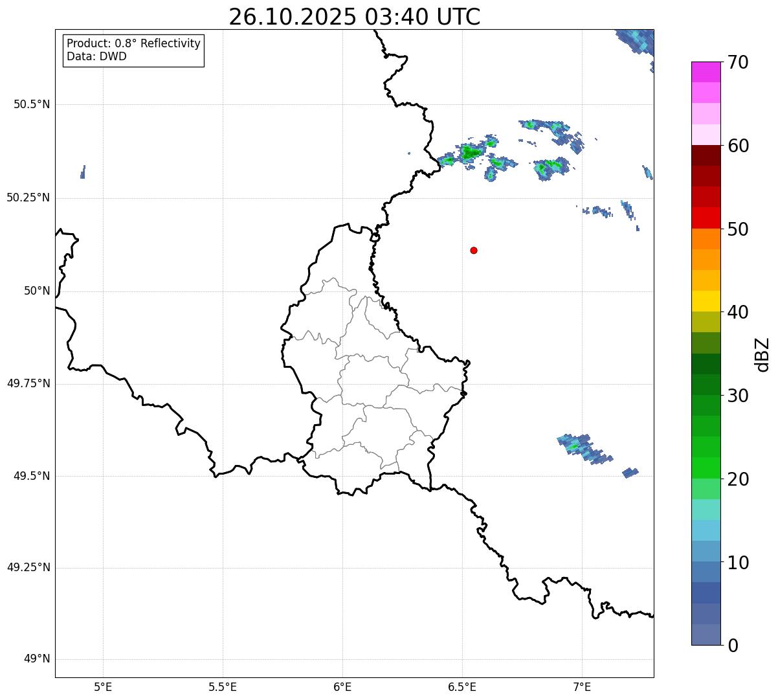Click the 50.25°N latitude label
Image resolution: width=778 pixels, height=700 pixels.
pos(28,198)
